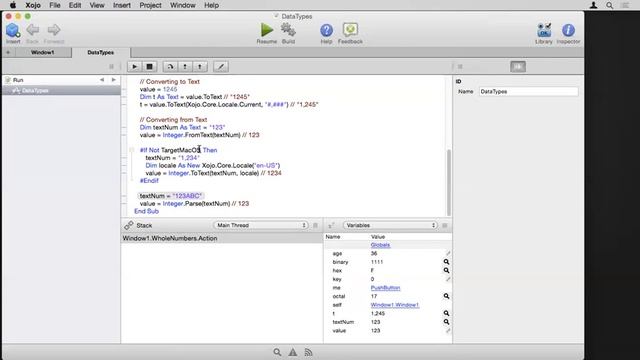Screen dimensions: 640x360
Task: Click the navigator right arrow beside Run
Action: click(x=113, y=80)
